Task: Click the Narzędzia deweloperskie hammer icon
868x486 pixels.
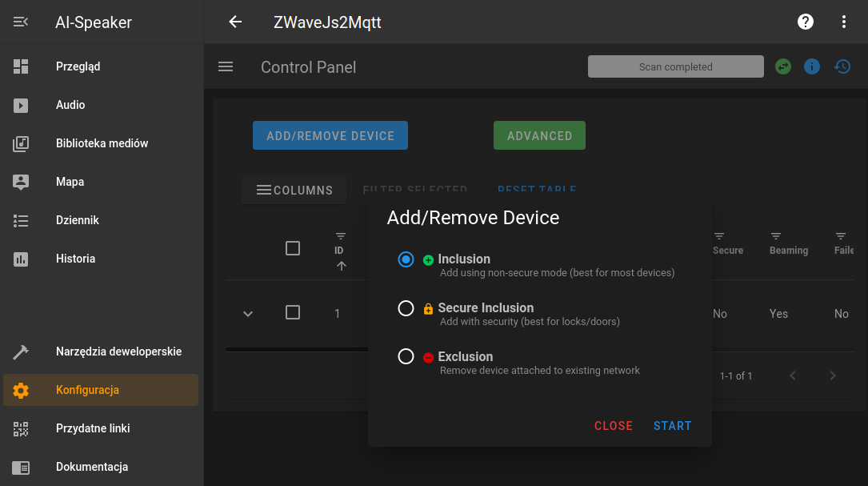Action: tap(21, 352)
